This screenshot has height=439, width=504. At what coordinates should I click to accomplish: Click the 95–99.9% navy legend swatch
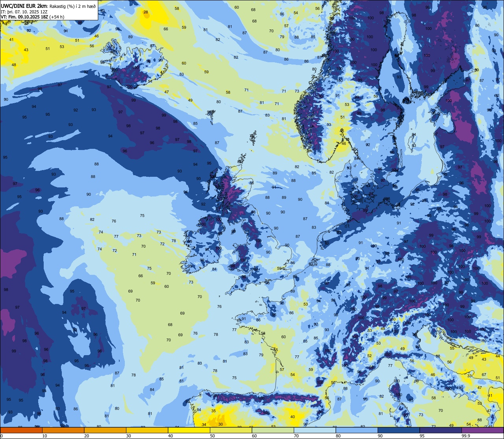(x=441, y=430)
